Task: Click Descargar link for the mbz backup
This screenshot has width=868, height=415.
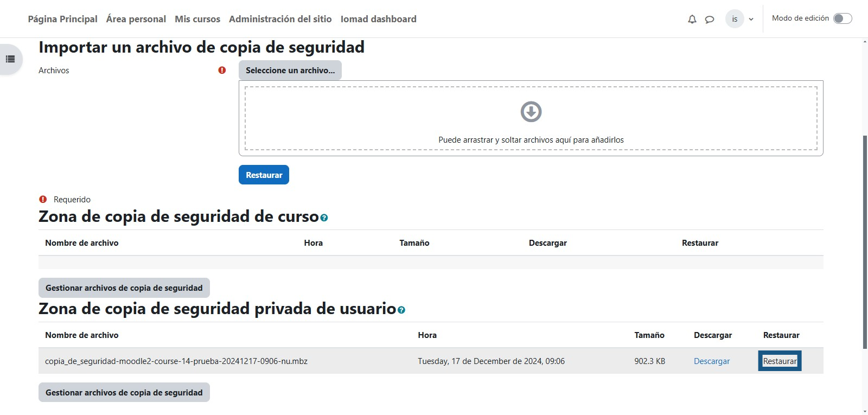Action: tap(711, 361)
